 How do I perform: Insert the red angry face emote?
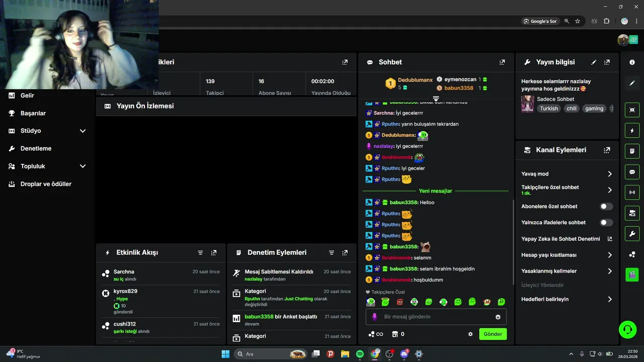(400, 302)
